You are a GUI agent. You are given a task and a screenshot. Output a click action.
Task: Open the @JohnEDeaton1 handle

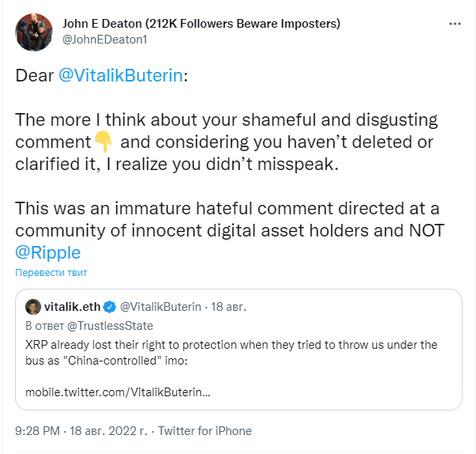pyautogui.click(x=104, y=40)
